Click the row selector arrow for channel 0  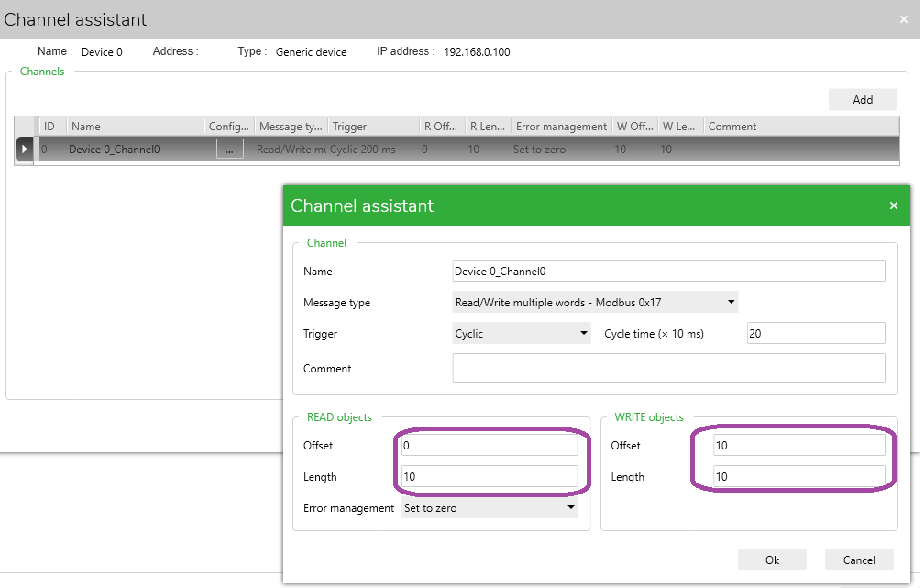coord(24,150)
